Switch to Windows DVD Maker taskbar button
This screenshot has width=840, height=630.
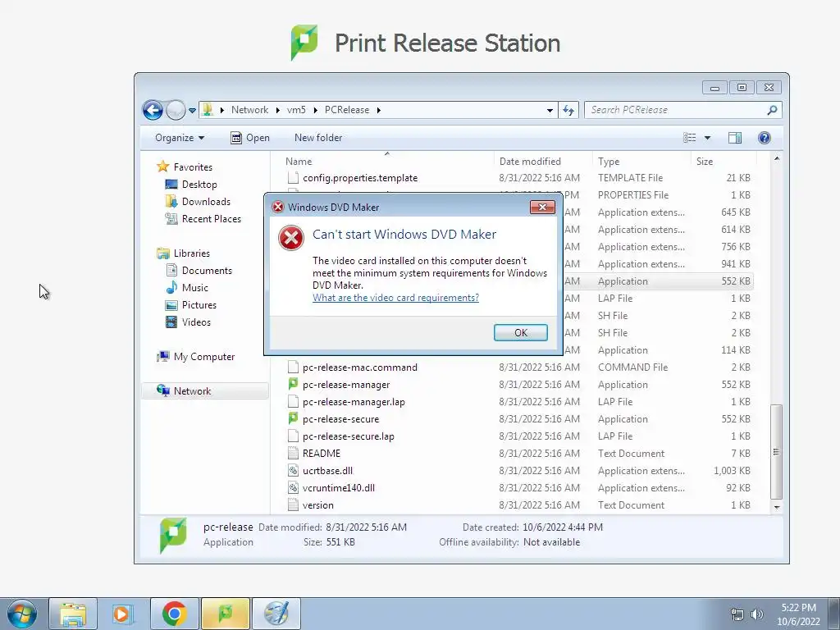click(x=276, y=614)
